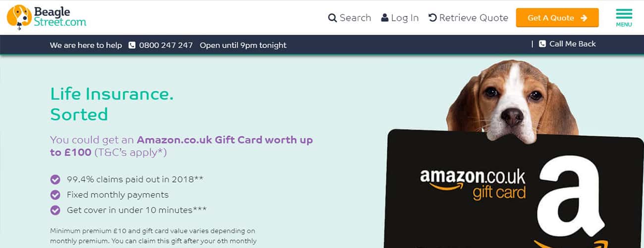Click the Retrieve Quote circular arrow icon
The height and width of the screenshot is (248, 644).
(x=432, y=18)
